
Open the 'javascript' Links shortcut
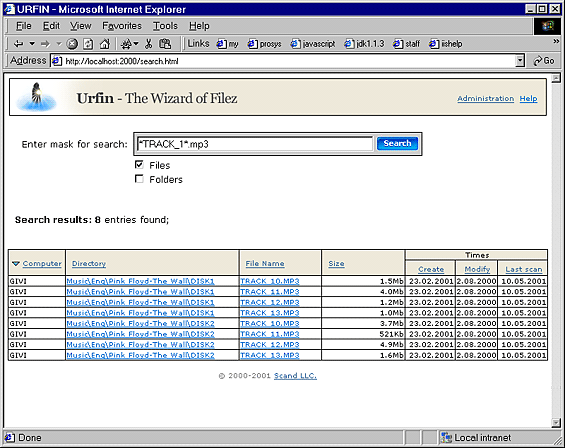click(313, 44)
